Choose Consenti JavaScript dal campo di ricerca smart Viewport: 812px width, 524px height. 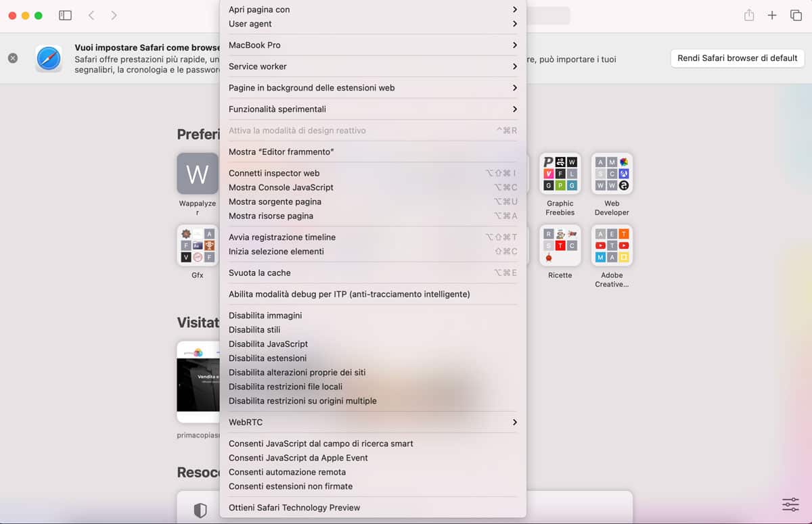[x=373, y=444]
